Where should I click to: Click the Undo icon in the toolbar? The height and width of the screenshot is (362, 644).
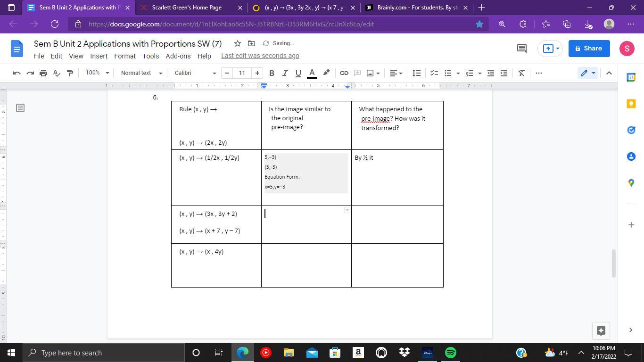[17, 73]
